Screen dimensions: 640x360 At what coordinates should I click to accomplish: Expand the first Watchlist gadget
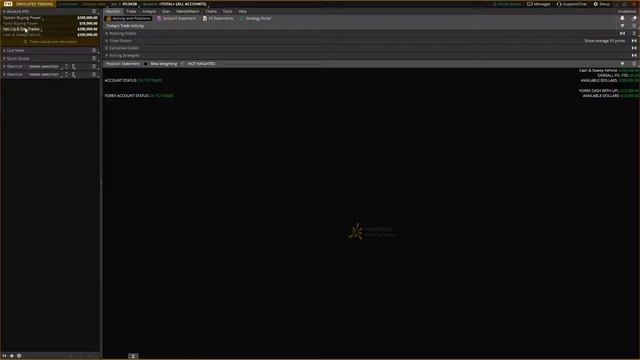point(4,67)
